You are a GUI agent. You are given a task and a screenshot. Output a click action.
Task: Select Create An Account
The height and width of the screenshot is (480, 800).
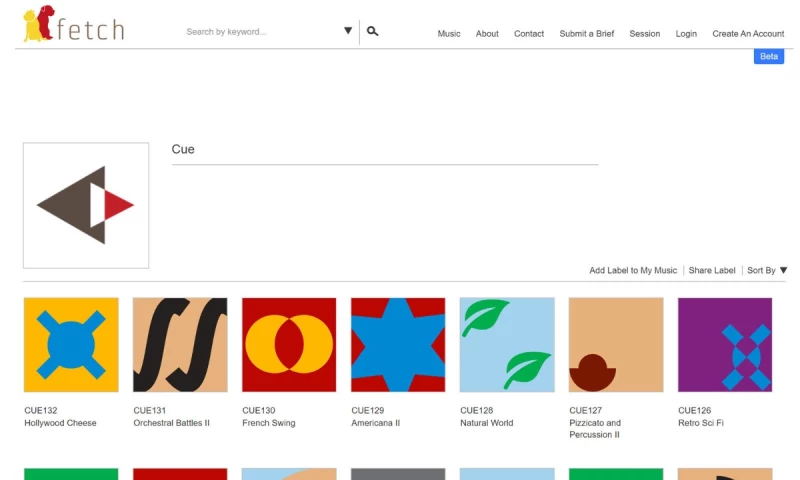point(748,34)
